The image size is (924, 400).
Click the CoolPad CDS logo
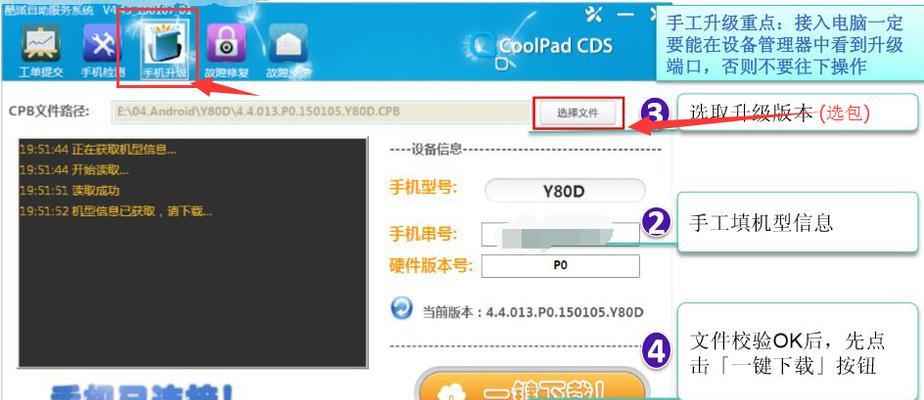542,48
